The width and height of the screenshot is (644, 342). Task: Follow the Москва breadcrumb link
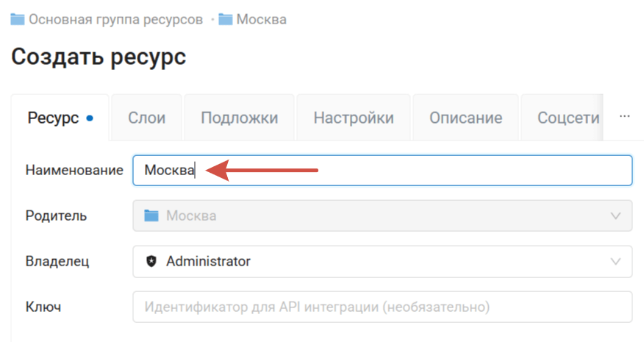point(262,20)
